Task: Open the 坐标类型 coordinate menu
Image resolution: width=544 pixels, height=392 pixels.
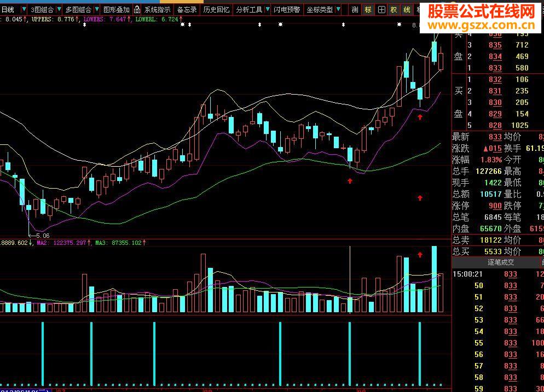Action: click(x=320, y=10)
